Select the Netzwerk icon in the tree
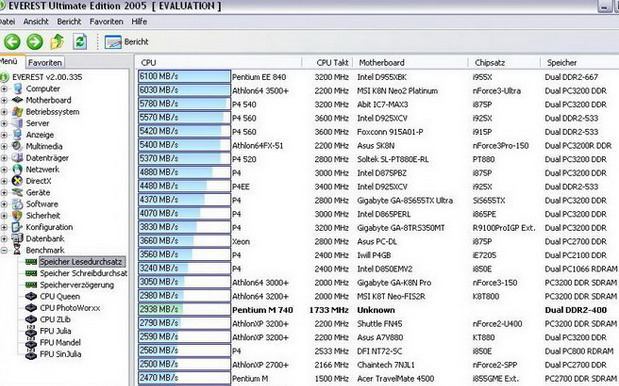 (18, 169)
